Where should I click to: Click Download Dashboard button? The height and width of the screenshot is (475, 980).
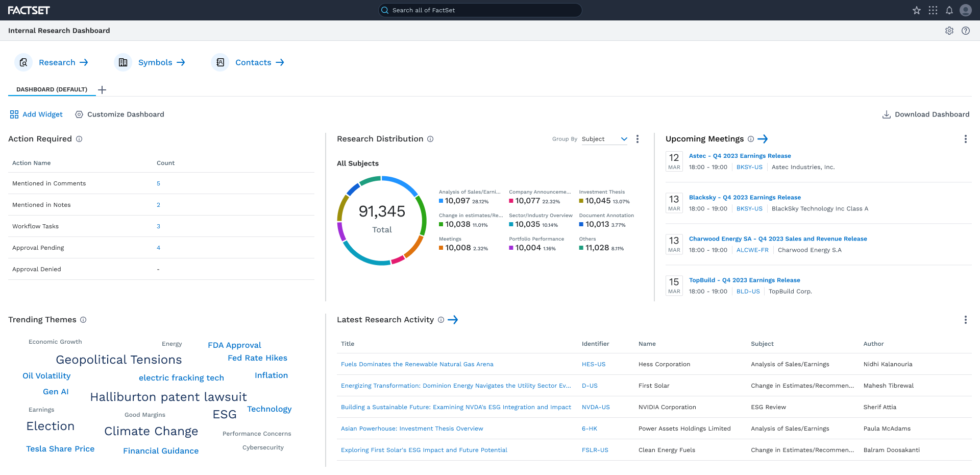coord(926,114)
